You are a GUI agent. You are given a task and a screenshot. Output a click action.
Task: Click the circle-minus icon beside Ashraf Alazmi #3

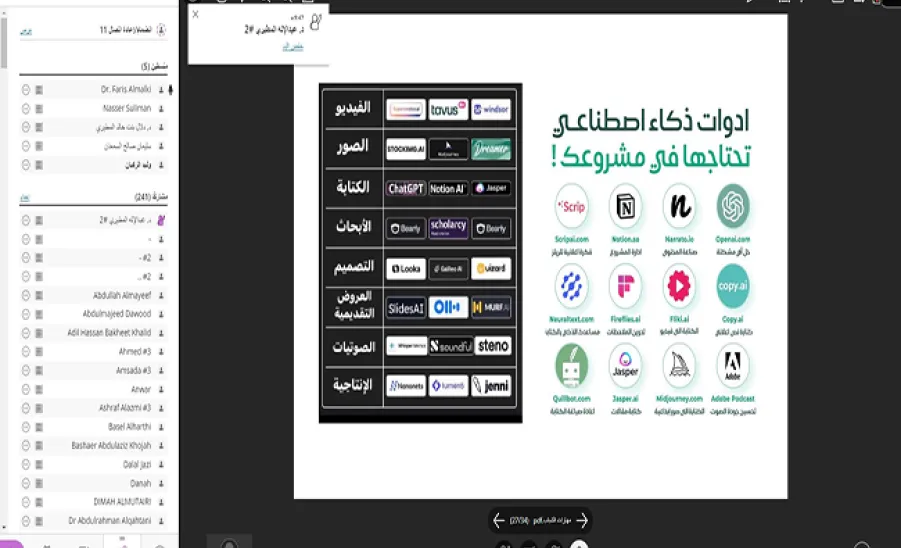click(x=26, y=408)
